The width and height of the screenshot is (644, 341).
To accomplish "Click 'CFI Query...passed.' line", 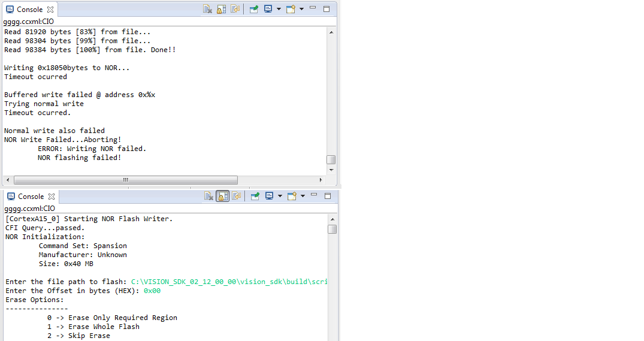I will click(45, 228).
